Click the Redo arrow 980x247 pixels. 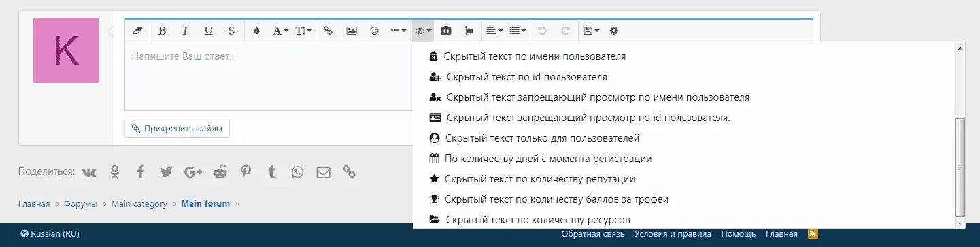(x=565, y=31)
